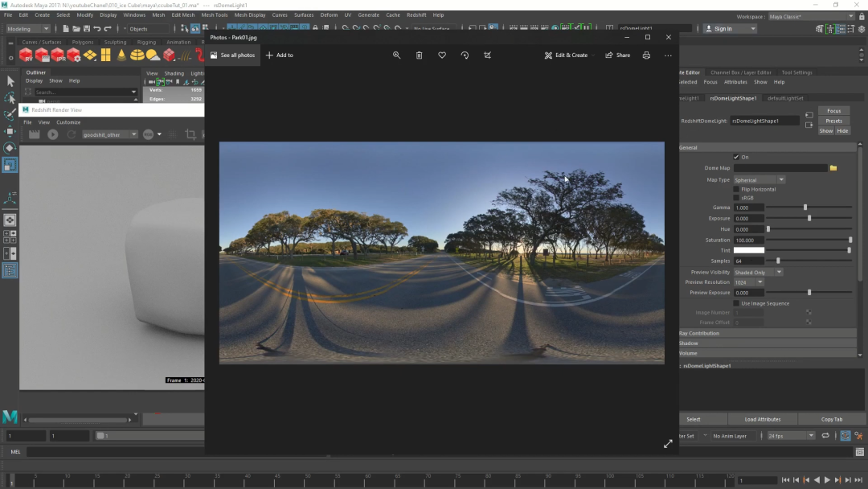Image resolution: width=868 pixels, height=489 pixels.
Task: Open the Redshift menu in menu bar
Action: (x=416, y=14)
